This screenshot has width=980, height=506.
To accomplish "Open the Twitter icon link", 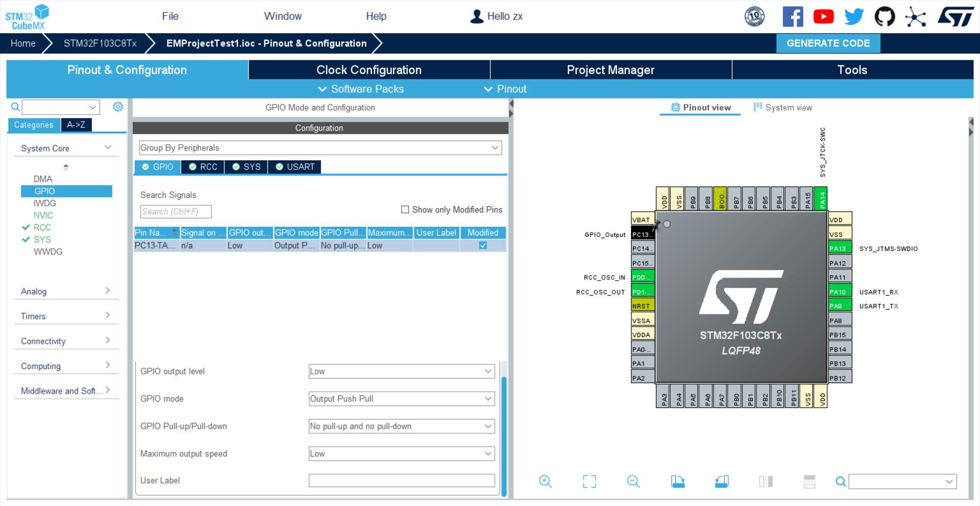I will pyautogui.click(x=854, y=16).
